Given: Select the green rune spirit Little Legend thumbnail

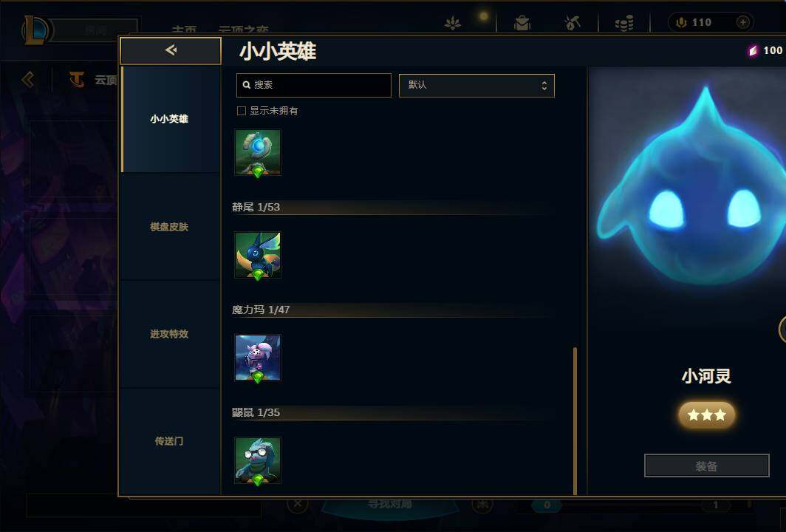Looking at the screenshot, I should [x=258, y=152].
